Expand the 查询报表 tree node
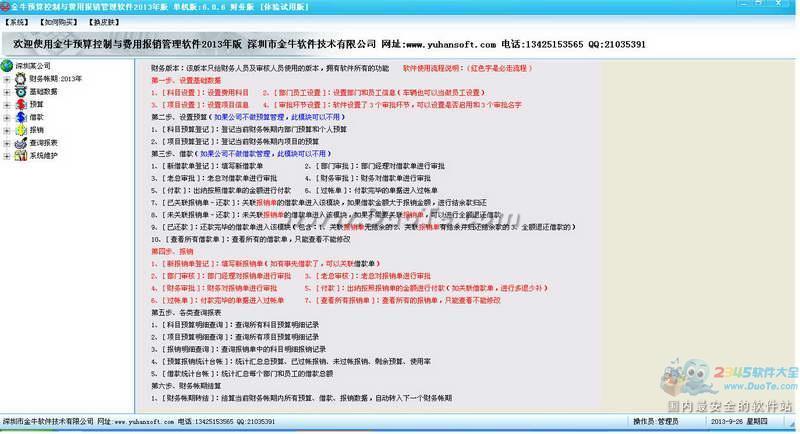Screen dimensions: 800x434 tap(7, 143)
